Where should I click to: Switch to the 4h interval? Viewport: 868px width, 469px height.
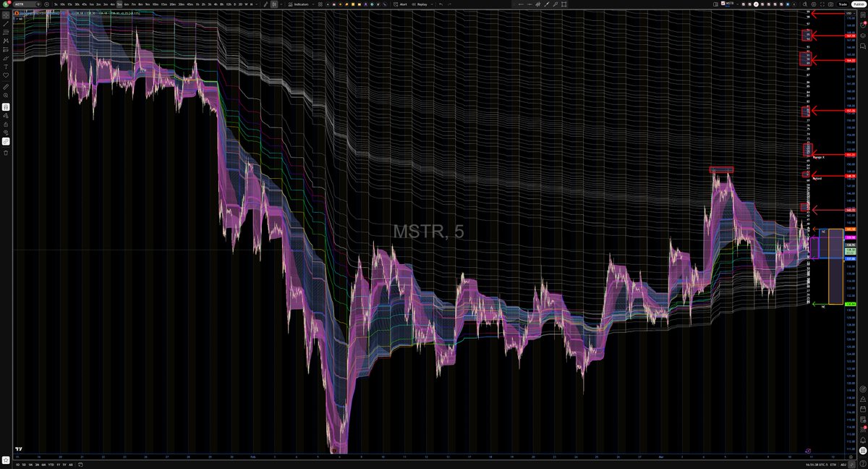[x=215, y=4]
